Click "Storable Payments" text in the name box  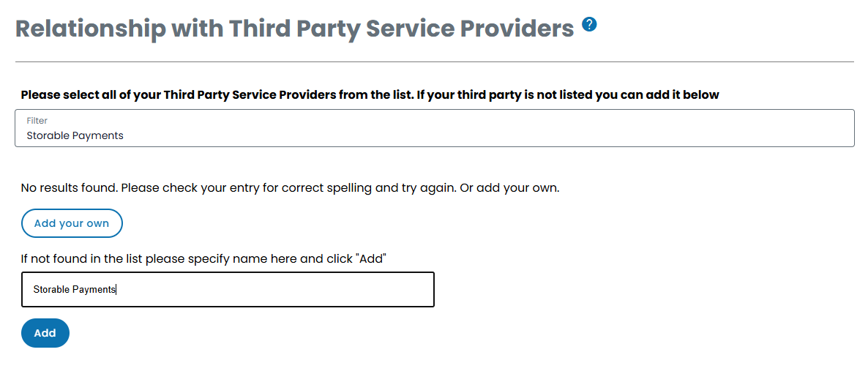click(74, 290)
